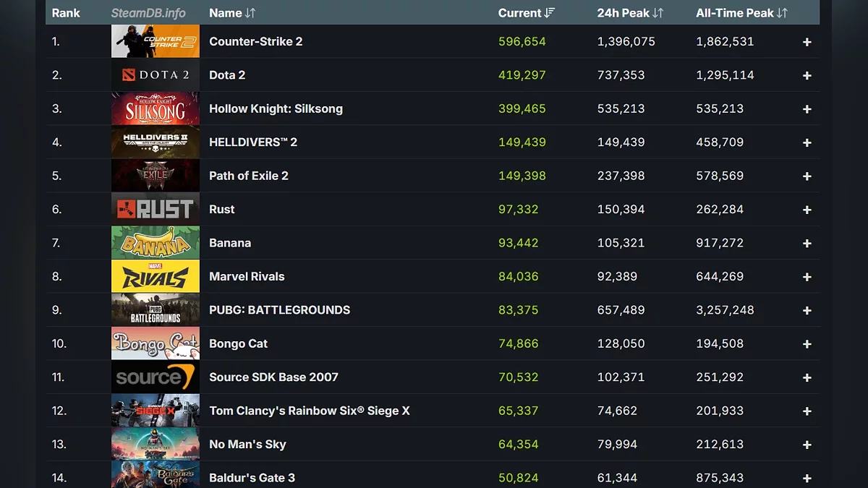The image size is (868, 488).
Task: Click the Banana game thumbnail
Action: 155,243
